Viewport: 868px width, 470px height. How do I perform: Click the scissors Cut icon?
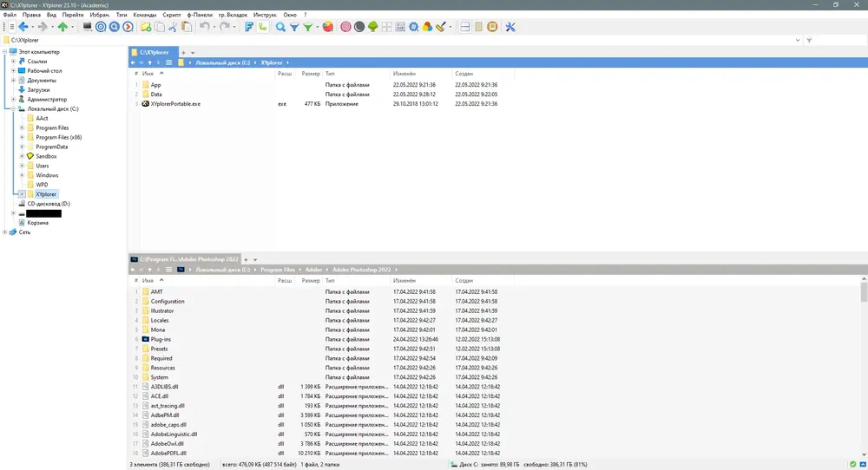(x=174, y=27)
